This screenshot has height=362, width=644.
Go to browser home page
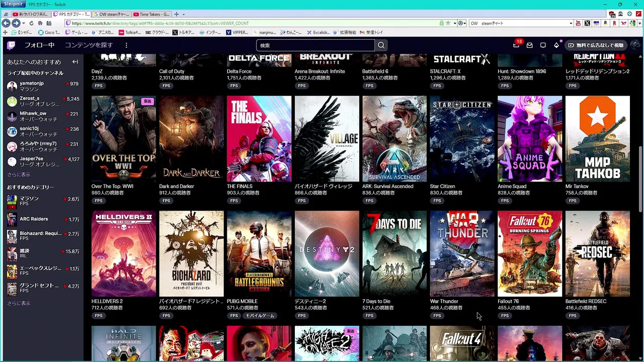click(40, 23)
